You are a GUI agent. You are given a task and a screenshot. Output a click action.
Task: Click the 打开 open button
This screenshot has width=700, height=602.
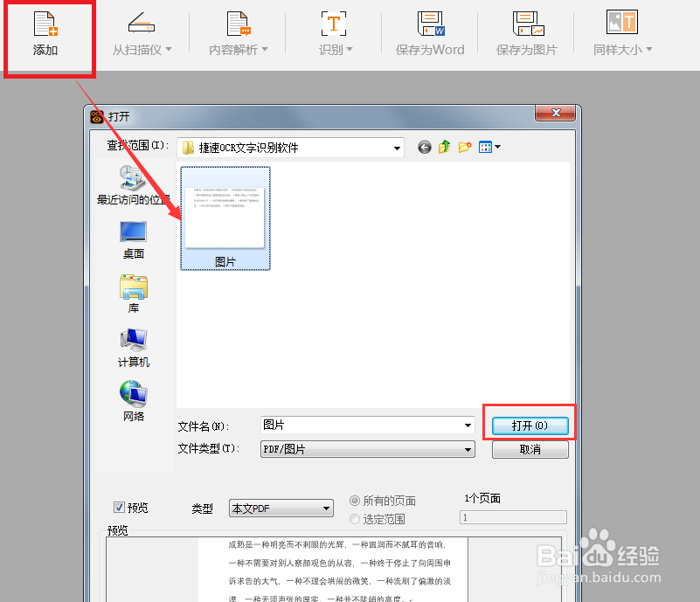(x=530, y=424)
